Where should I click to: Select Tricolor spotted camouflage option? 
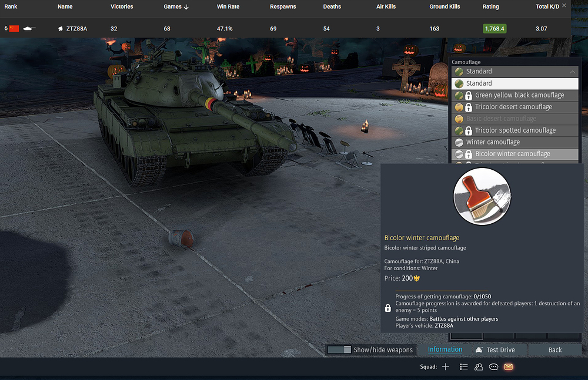click(x=515, y=130)
